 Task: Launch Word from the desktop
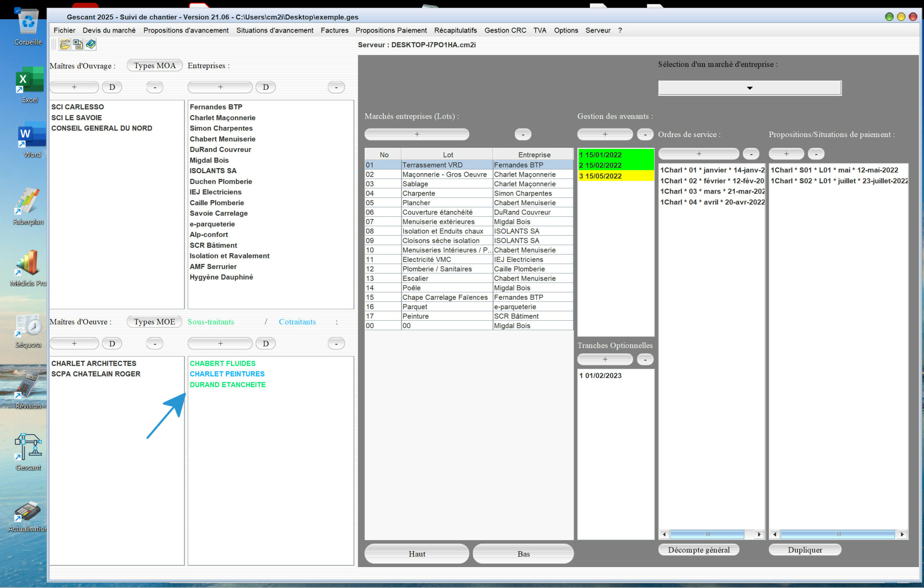tap(32, 140)
